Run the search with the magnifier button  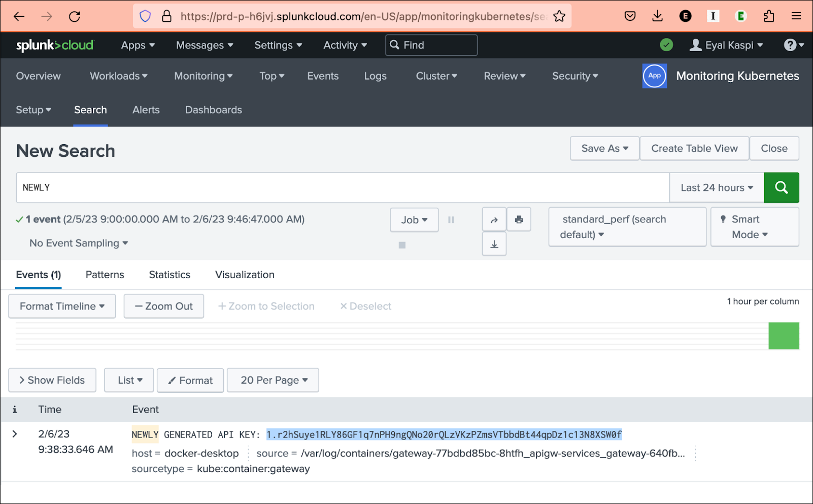tap(781, 187)
